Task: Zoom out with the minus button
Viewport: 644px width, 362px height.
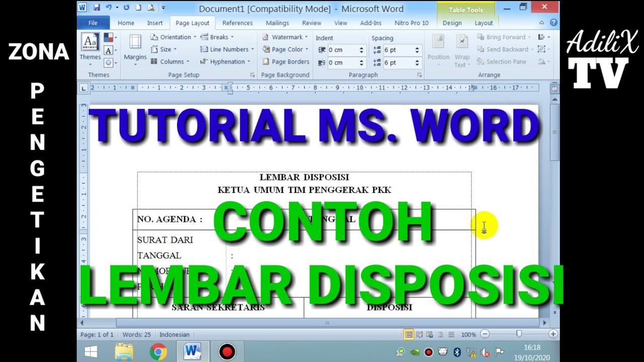Action: (485, 334)
